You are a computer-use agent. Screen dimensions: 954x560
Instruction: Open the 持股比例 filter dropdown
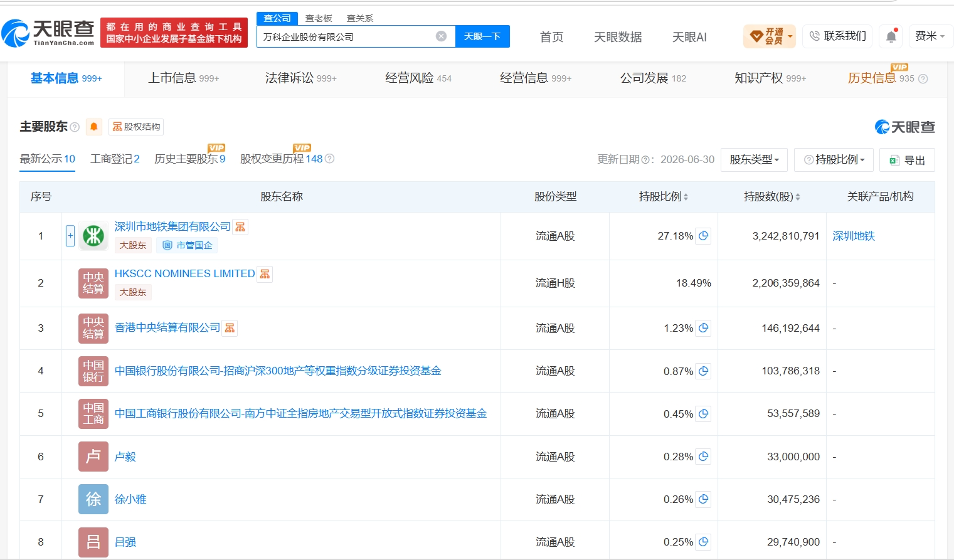point(834,160)
